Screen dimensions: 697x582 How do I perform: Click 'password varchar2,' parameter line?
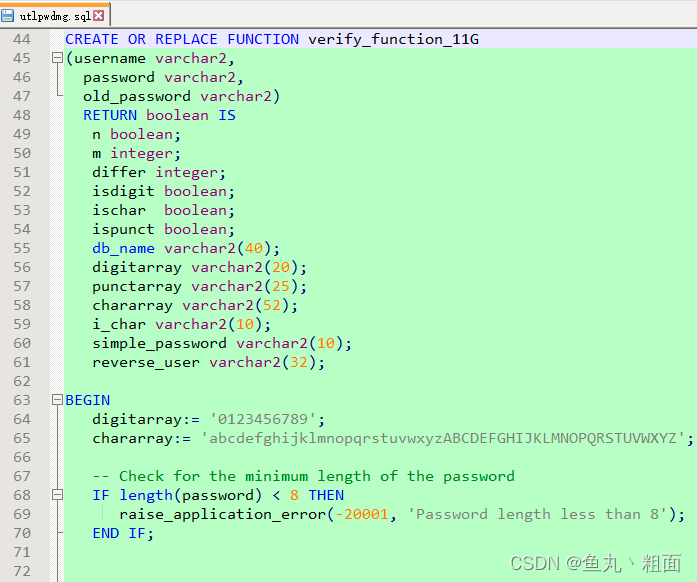tap(163, 77)
